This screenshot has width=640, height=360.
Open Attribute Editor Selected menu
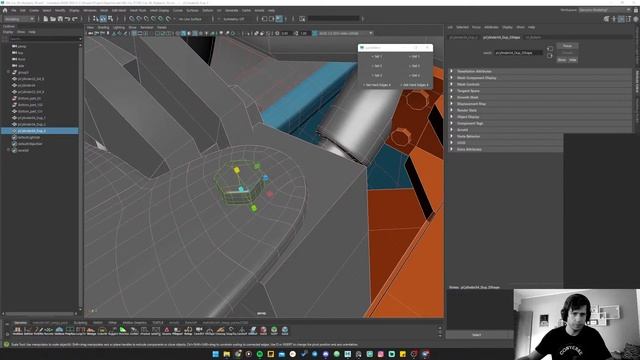[x=462, y=27]
